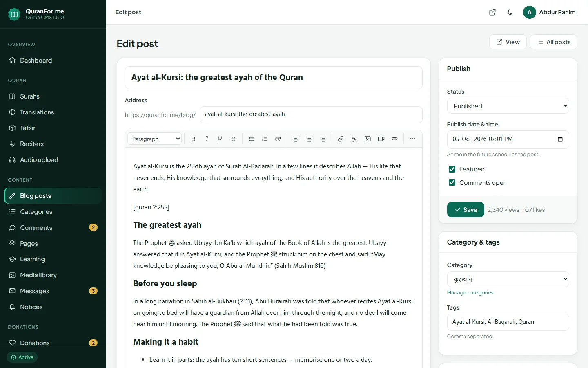The height and width of the screenshot is (368, 588).
Task: Click the post title input field
Action: click(274, 78)
